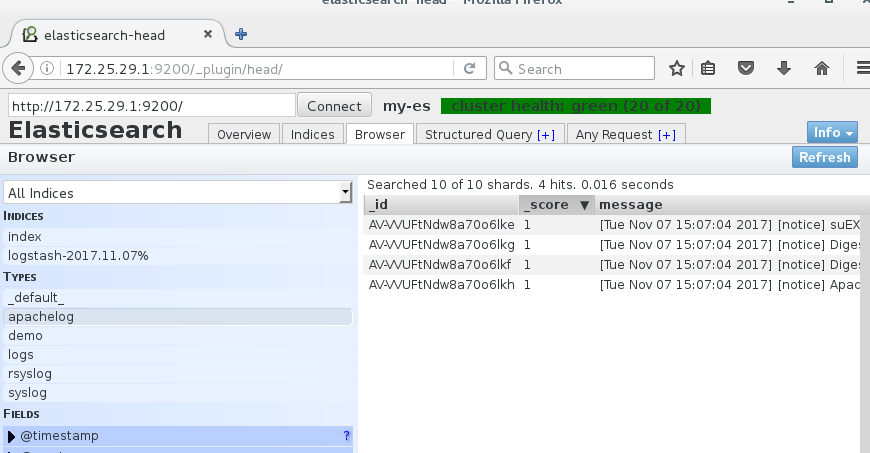Screen dimensions: 870x453
Task: Open the Firefox hamburger menu
Action: coord(863,68)
